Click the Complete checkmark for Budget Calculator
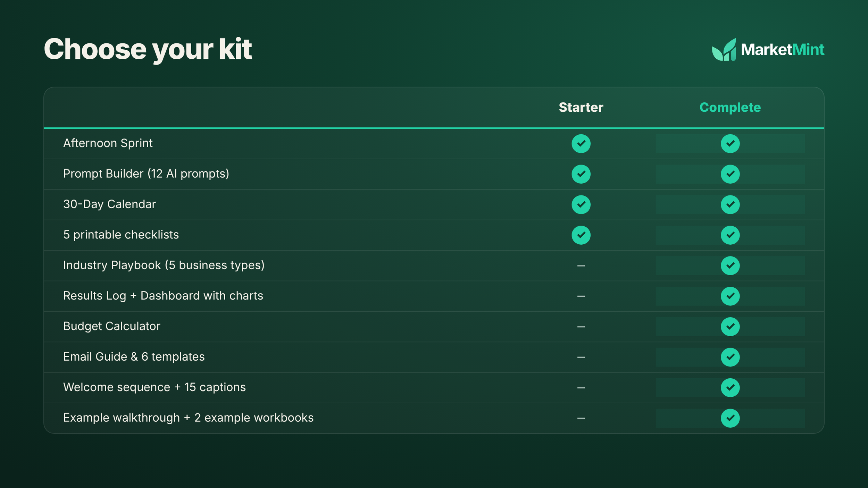The height and width of the screenshot is (488, 868). pos(730,327)
